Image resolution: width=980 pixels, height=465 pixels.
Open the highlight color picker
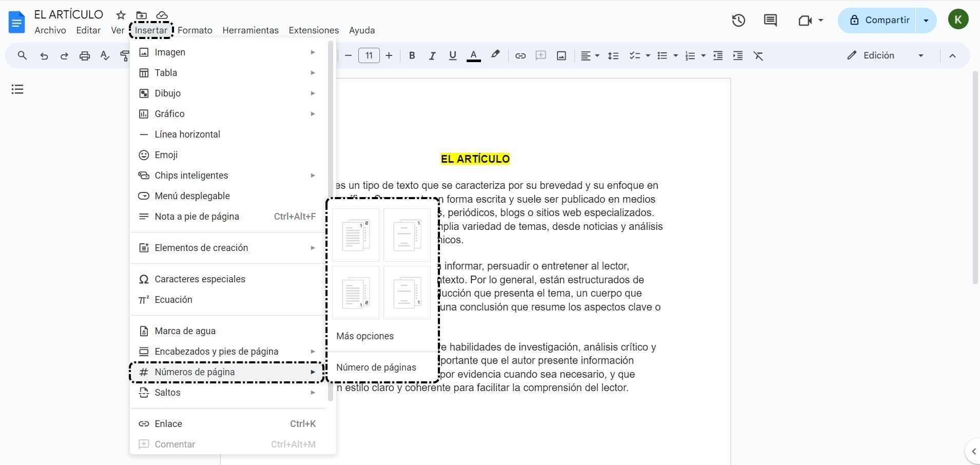coord(495,55)
